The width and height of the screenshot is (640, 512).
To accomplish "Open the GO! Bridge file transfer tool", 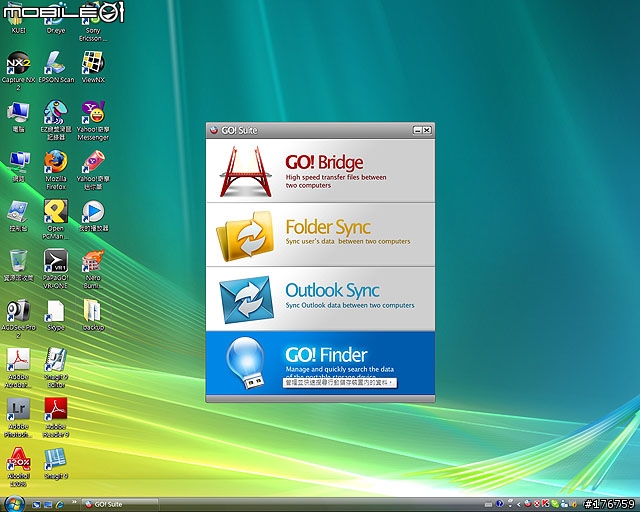I will tap(320, 171).
